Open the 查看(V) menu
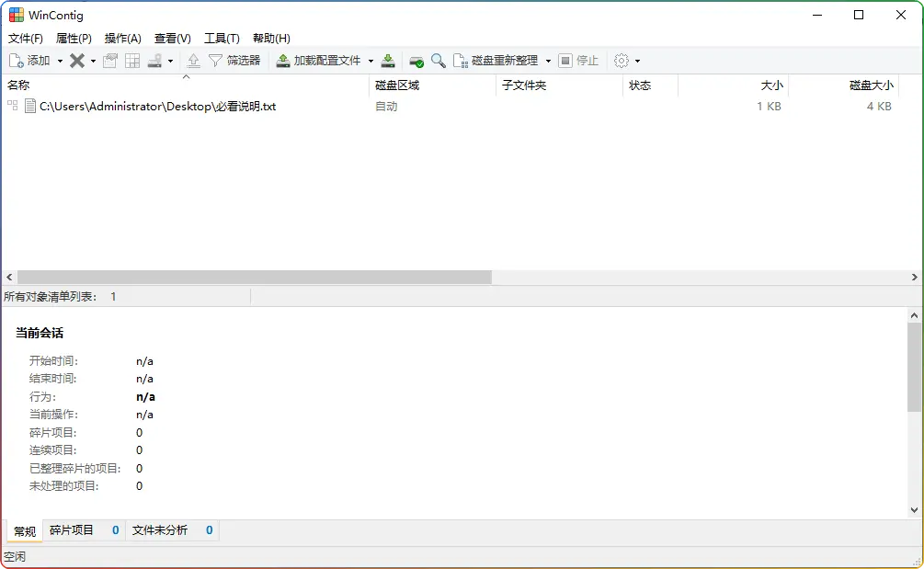Viewport: 924px width, 569px height. pos(173,39)
